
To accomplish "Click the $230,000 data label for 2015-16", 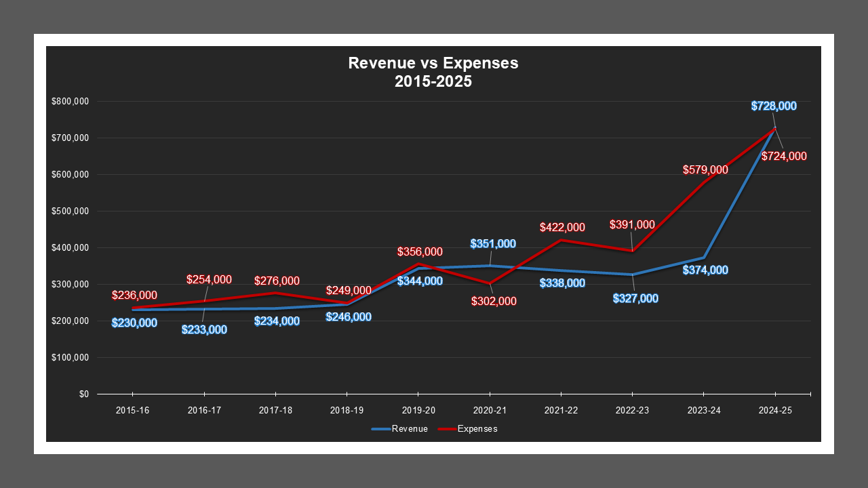I will [x=133, y=323].
